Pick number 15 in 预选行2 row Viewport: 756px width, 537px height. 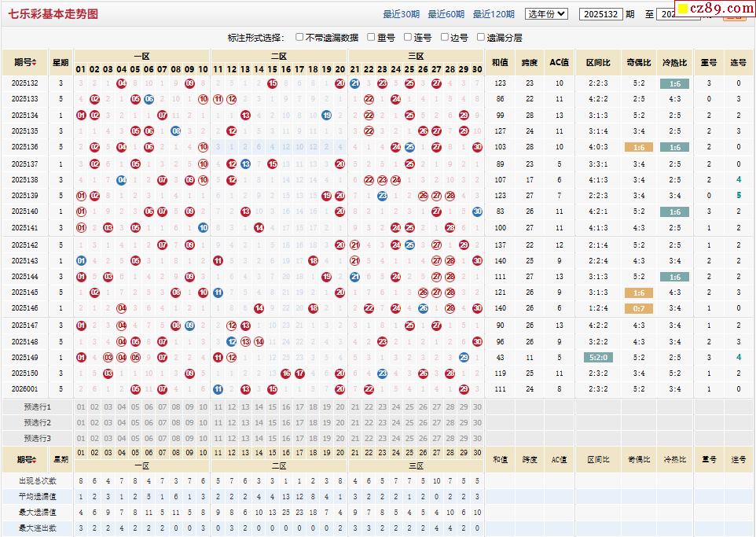(272, 423)
